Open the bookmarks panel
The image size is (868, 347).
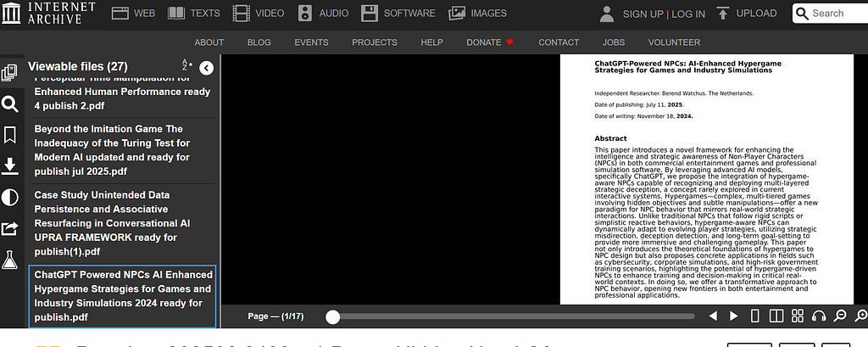[x=10, y=135]
